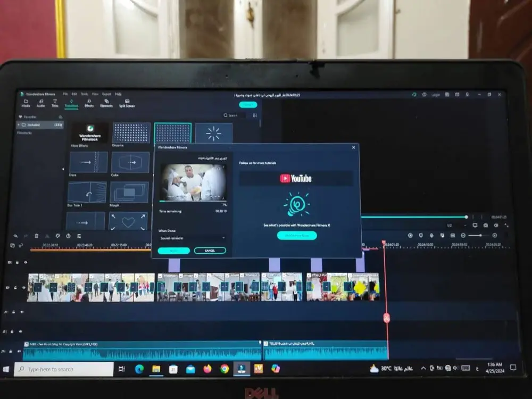
Task: Open the Edit menu
Action: (74, 94)
